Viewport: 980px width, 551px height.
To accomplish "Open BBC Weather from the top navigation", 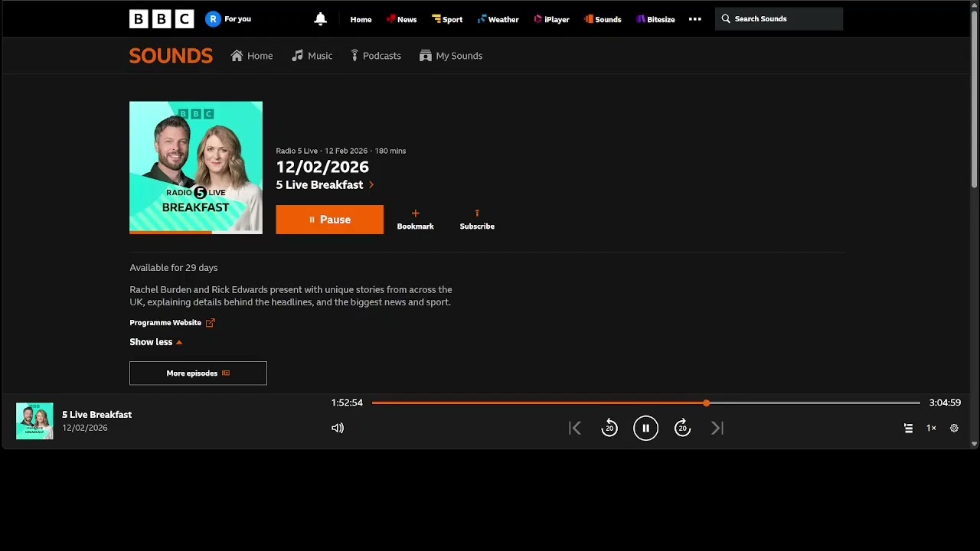I will (498, 19).
